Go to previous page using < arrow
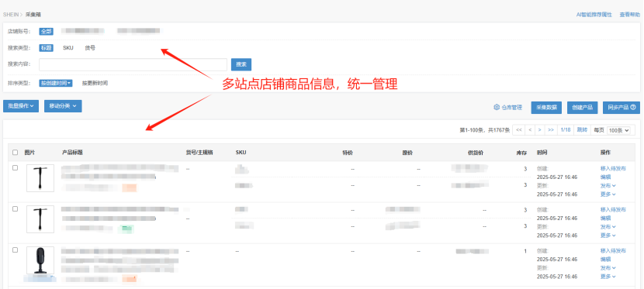 530,130
